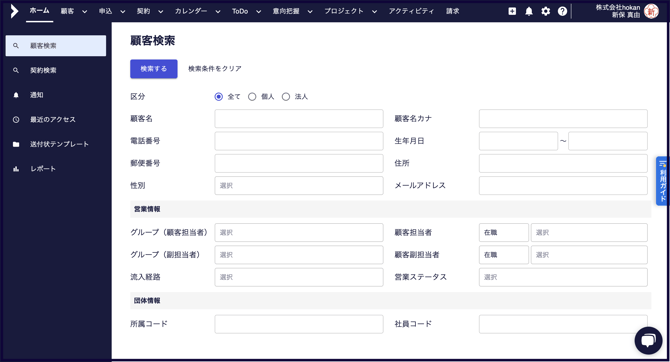This screenshot has height=362, width=670.
Task: Click the 電話番号 input field
Action: point(299,141)
